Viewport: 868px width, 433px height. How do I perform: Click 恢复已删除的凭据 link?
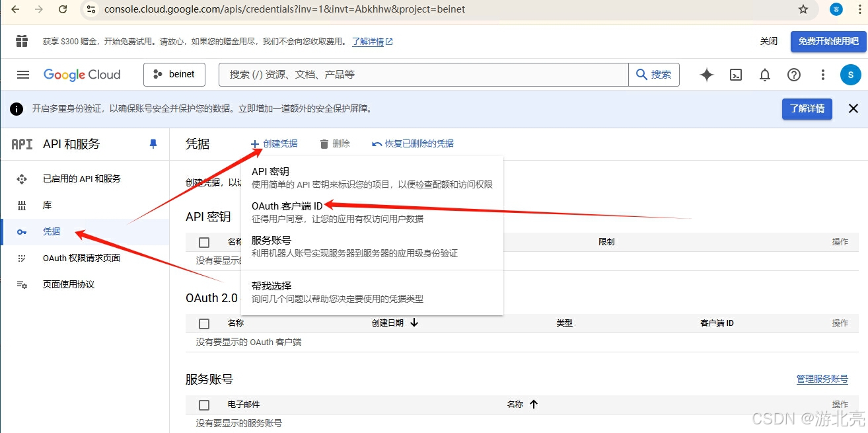pos(413,143)
